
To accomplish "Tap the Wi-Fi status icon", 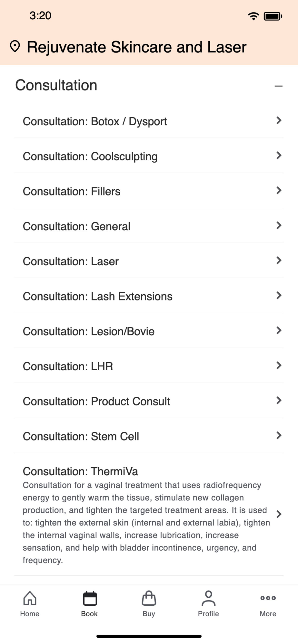I will coord(253,16).
